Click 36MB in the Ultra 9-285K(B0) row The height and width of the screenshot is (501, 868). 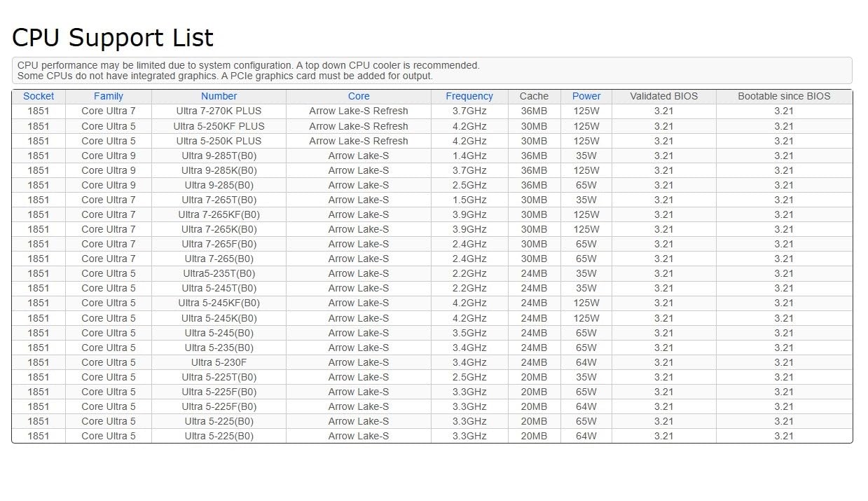[x=534, y=170]
